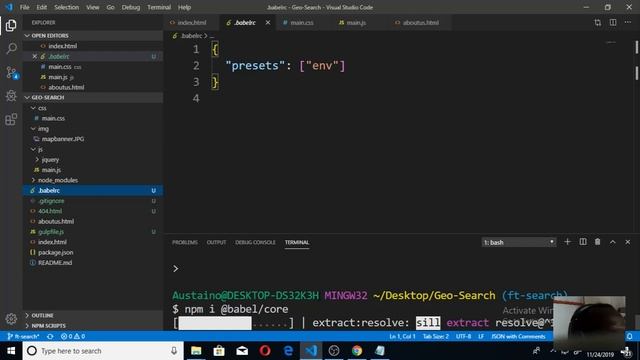Close the terminal panel
Image resolution: width=640 pixels, height=360 pixels.
tap(628, 242)
